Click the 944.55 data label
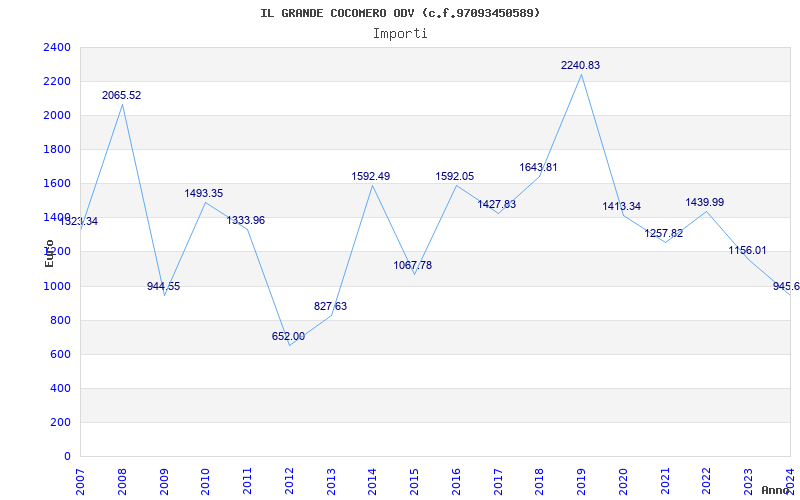This screenshot has height=500, width=800. pos(163,286)
